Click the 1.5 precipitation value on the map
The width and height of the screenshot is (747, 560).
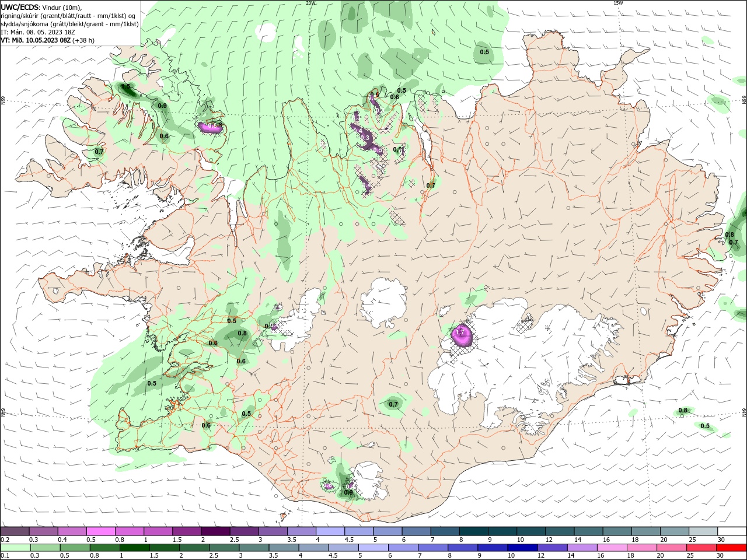pos(125,86)
